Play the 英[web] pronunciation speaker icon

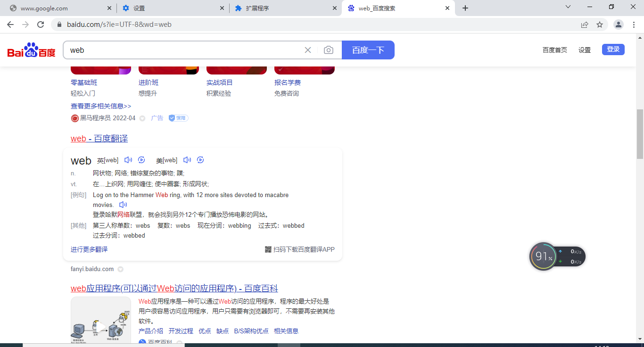pos(128,160)
